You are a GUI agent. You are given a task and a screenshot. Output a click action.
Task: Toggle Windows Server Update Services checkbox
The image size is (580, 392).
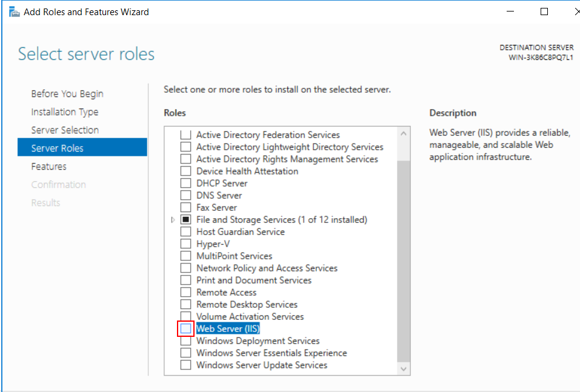tap(186, 365)
